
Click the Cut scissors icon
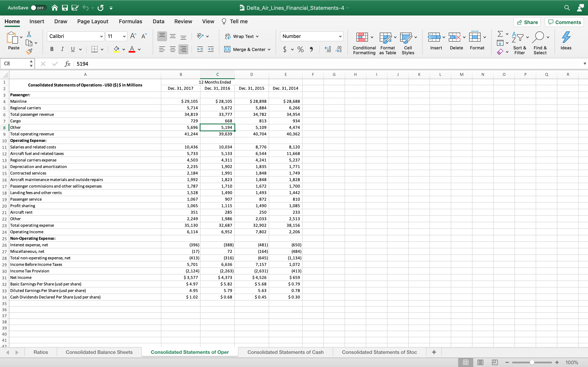coord(29,34)
